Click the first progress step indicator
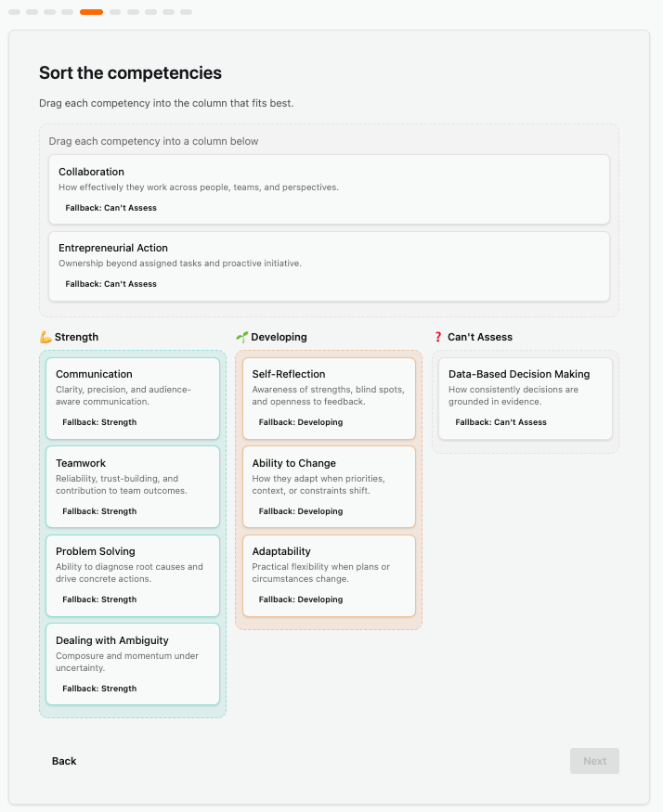 pyautogui.click(x=14, y=12)
